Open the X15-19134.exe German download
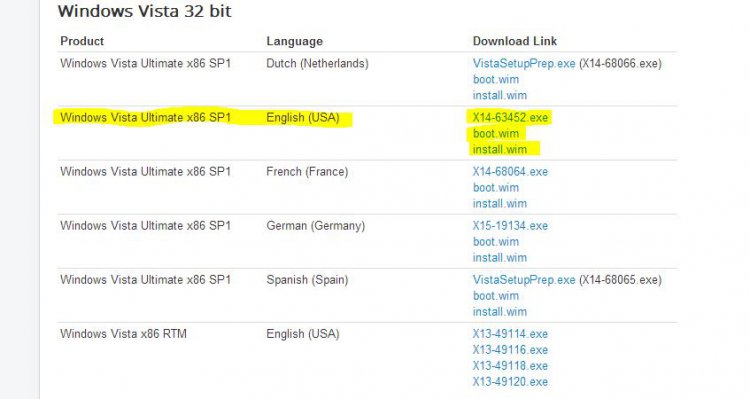Image resolution: width=750 pixels, height=399 pixels. (x=510, y=226)
